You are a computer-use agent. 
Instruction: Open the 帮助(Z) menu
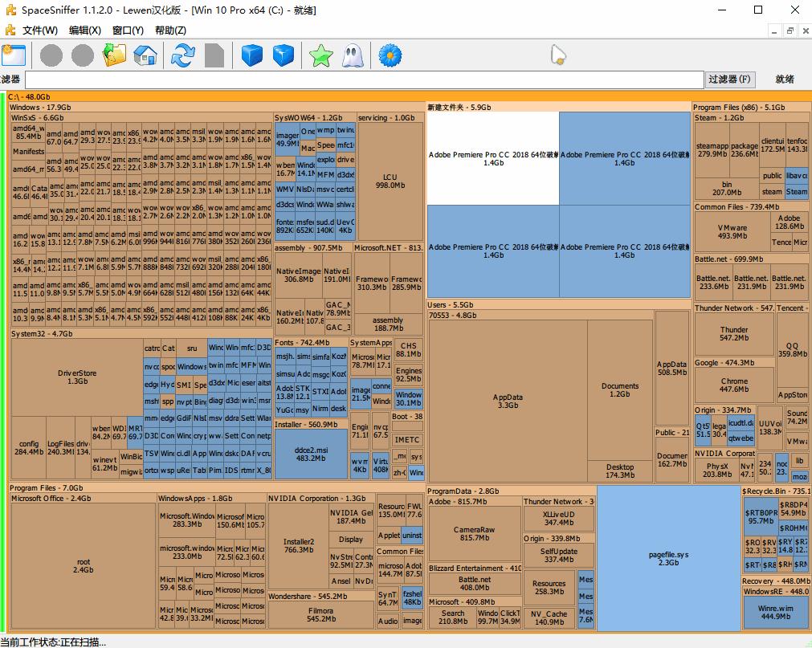pos(170,31)
